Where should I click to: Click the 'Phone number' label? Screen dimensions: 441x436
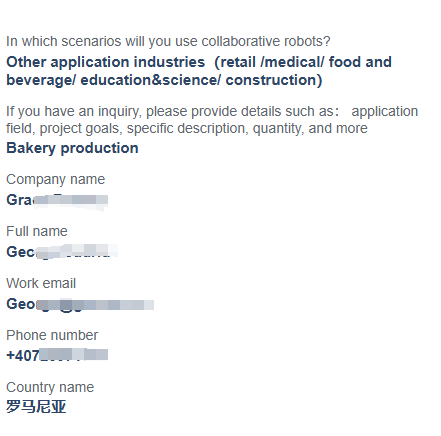coord(52,336)
